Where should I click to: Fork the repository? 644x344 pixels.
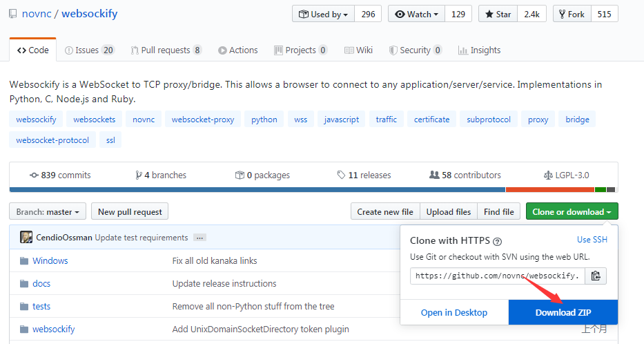click(x=572, y=14)
